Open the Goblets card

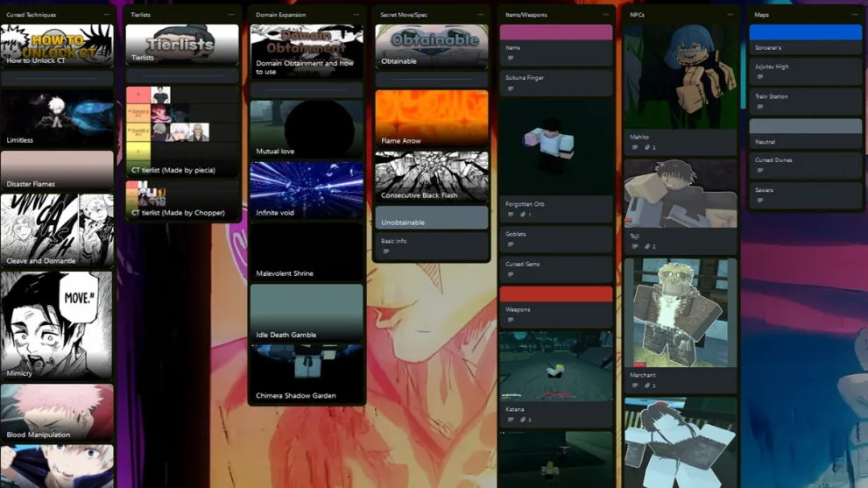(x=555, y=238)
